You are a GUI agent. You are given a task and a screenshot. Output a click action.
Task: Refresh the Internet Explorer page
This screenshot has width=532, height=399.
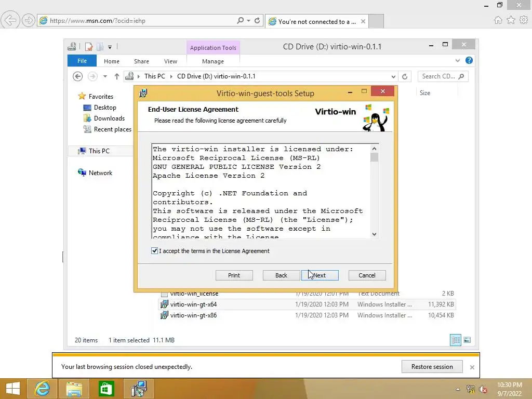pos(257,20)
